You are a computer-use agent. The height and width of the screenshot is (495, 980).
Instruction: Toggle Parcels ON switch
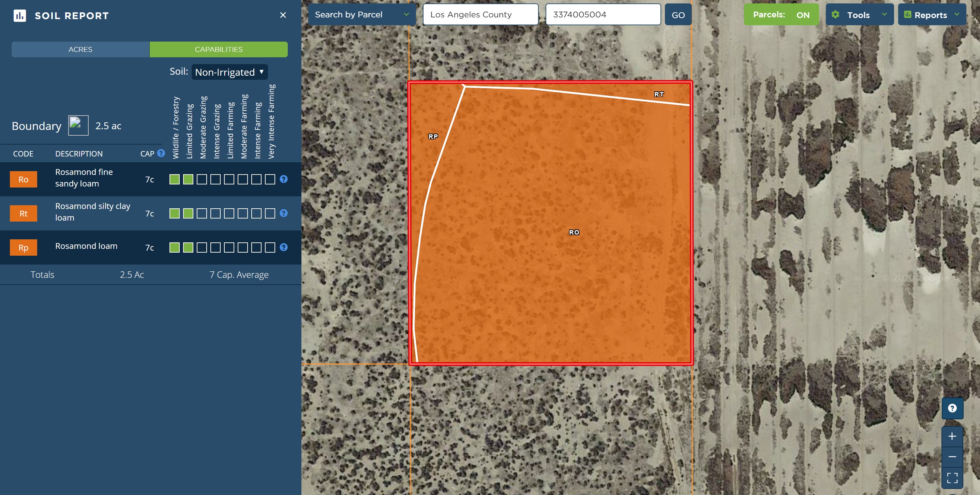tap(781, 15)
